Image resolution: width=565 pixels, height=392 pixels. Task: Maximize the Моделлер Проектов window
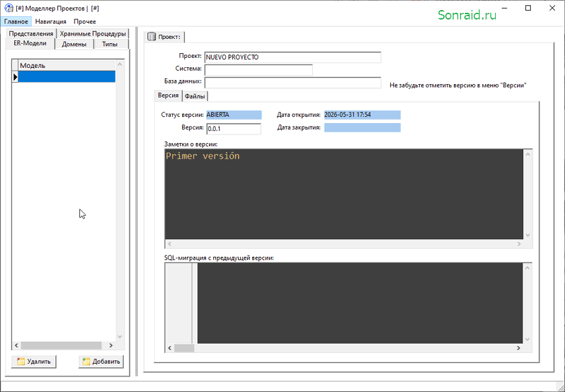click(528, 8)
